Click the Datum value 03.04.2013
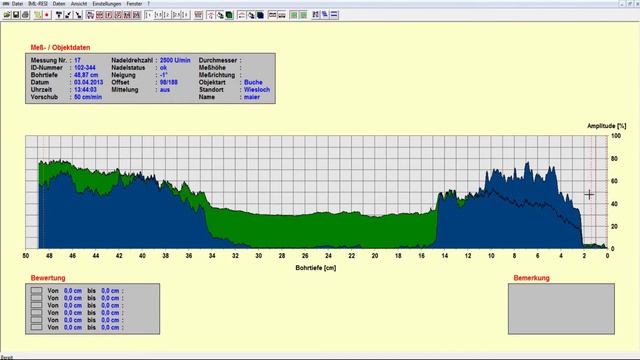 [x=89, y=82]
